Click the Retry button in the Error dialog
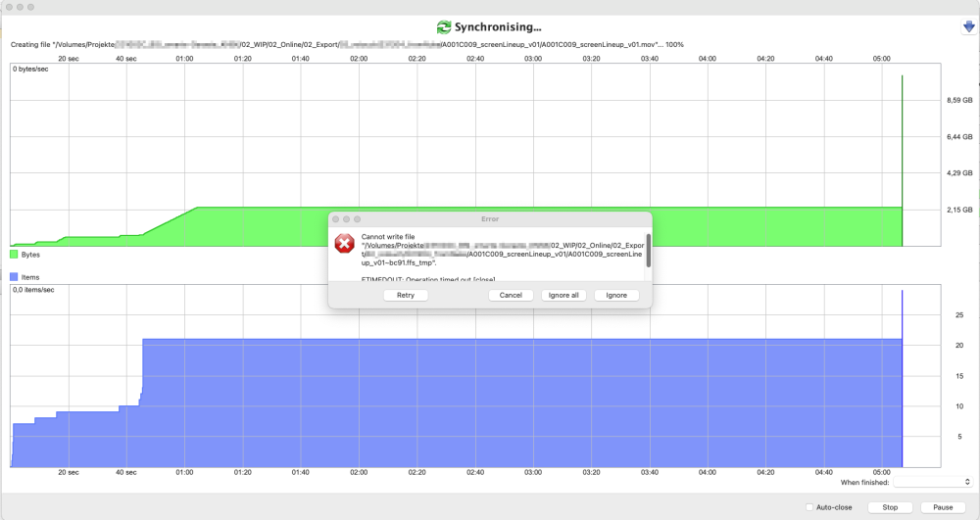 coord(406,296)
